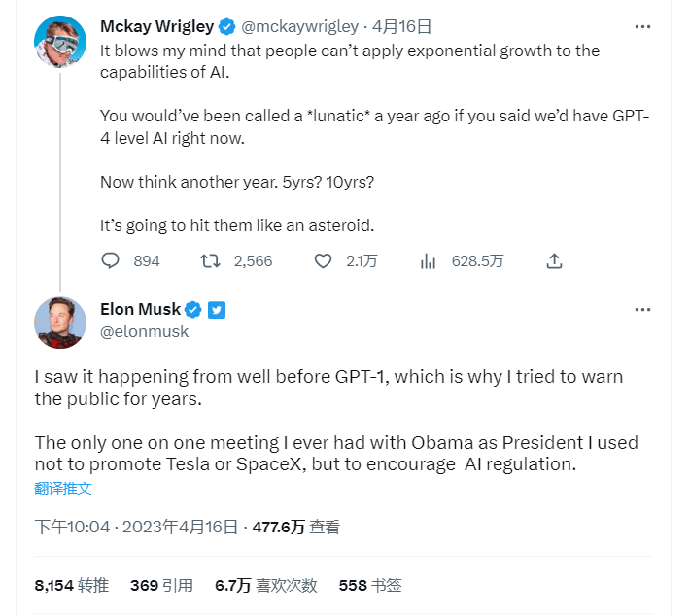
Task: Retweet Mckay Wrigley's tweet
Action: [x=208, y=260]
